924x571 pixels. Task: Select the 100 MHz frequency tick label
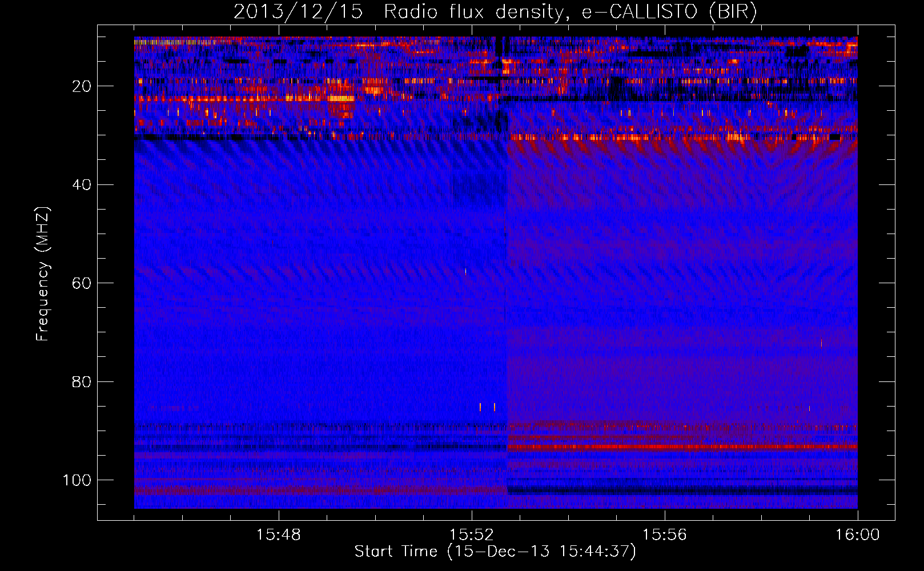coord(77,480)
